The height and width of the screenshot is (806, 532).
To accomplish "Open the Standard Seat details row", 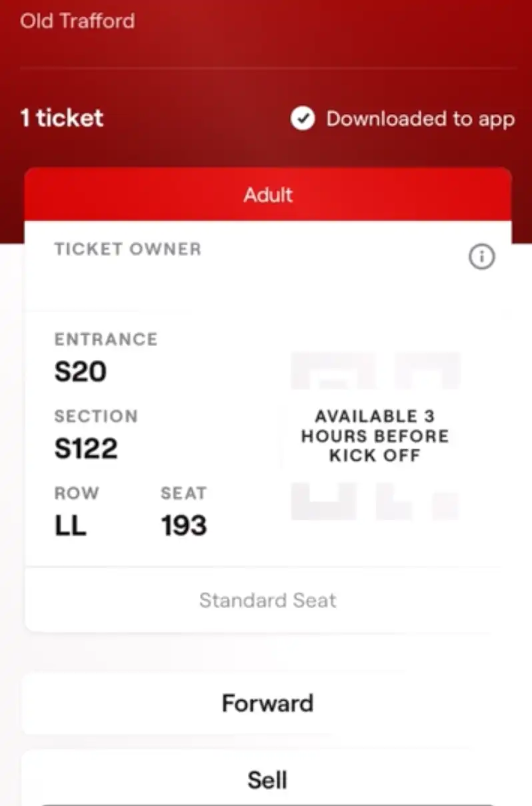I will coord(267,600).
